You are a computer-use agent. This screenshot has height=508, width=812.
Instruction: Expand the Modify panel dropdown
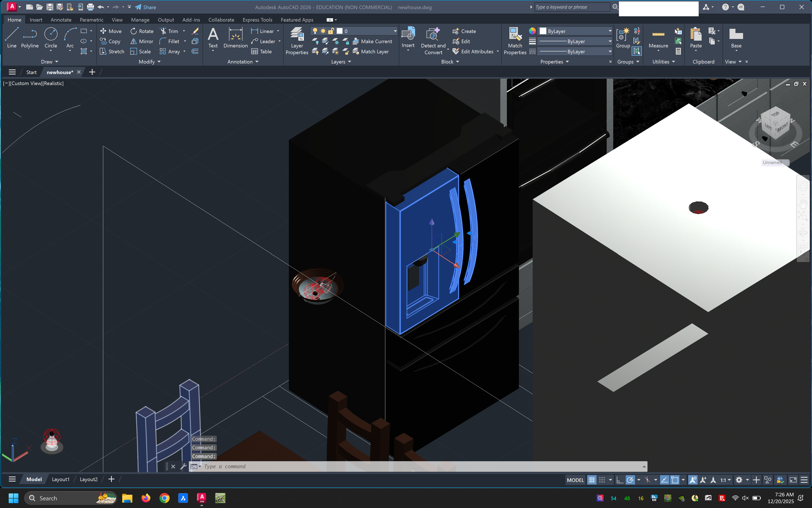150,62
